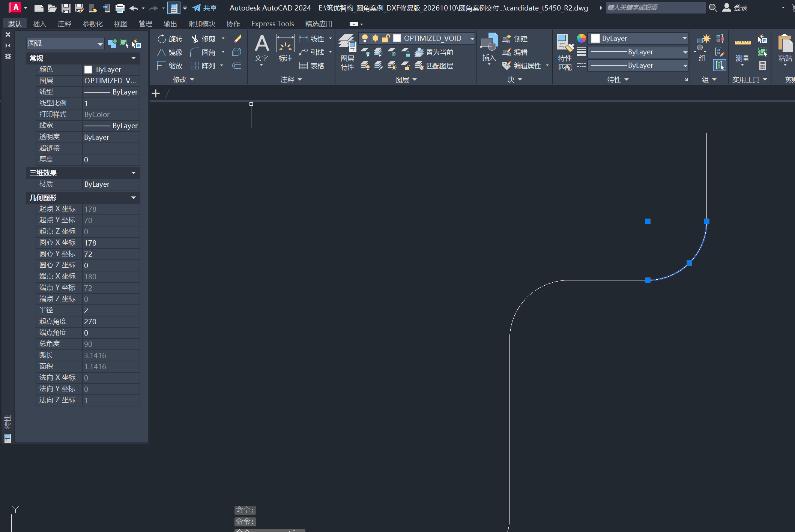Click the Plot/Print icon in quick access toolbar
The height and width of the screenshot is (532, 795).
tap(120, 8)
